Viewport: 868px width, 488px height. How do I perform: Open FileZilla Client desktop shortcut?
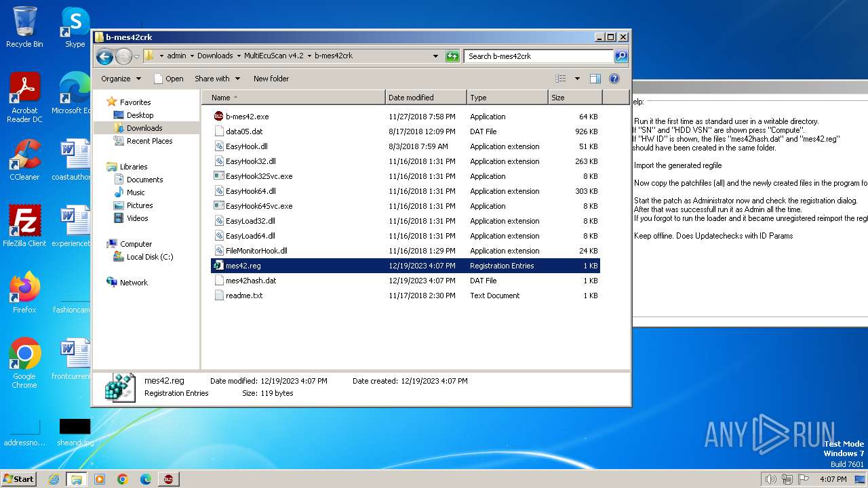pos(24,226)
